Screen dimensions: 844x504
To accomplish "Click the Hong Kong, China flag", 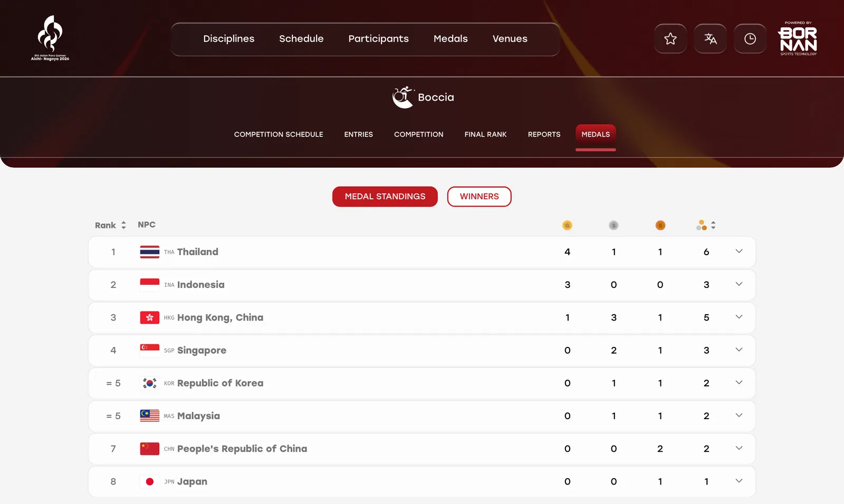I will (x=150, y=317).
